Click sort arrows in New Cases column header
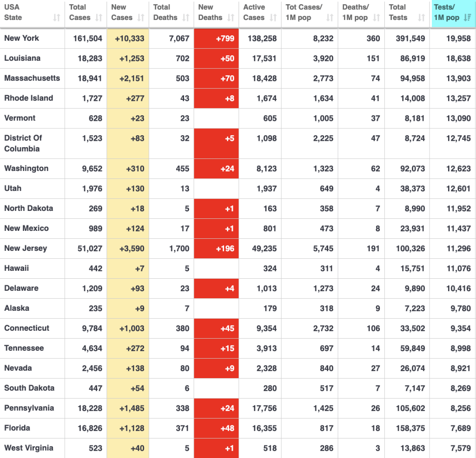The height and width of the screenshot is (458, 476). (141, 18)
